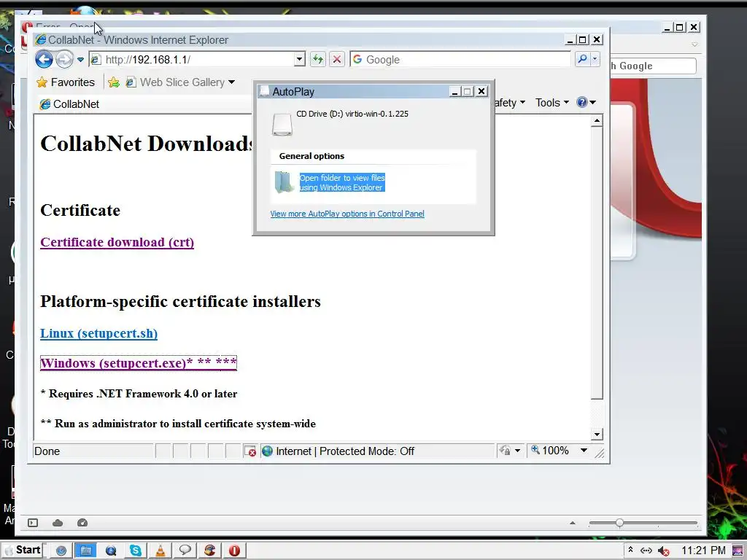Expand the Opera status bar up arrow
This screenshot has height=560, width=747.
point(573,523)
